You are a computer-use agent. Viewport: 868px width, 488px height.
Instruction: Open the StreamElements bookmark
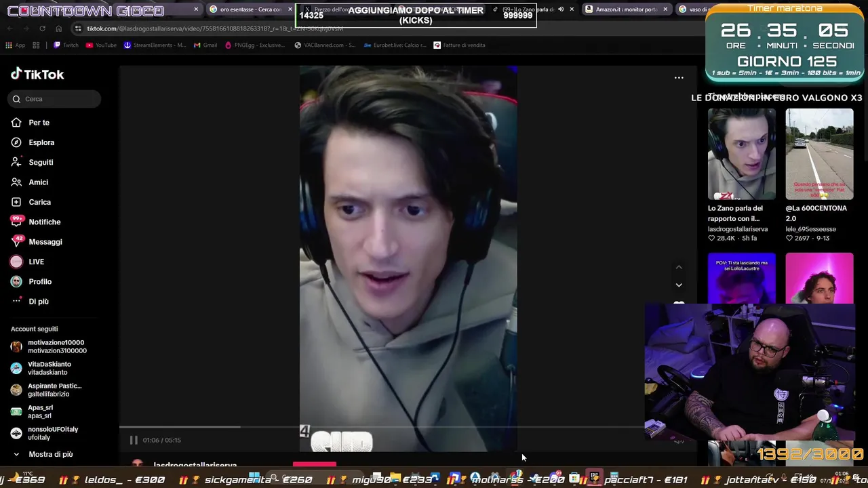(155, 45)
